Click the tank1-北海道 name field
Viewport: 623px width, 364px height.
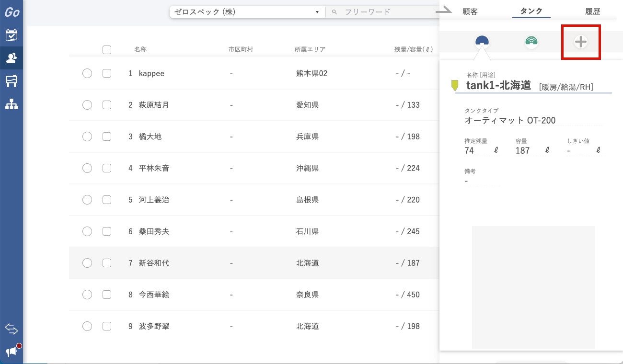[498, 86]
